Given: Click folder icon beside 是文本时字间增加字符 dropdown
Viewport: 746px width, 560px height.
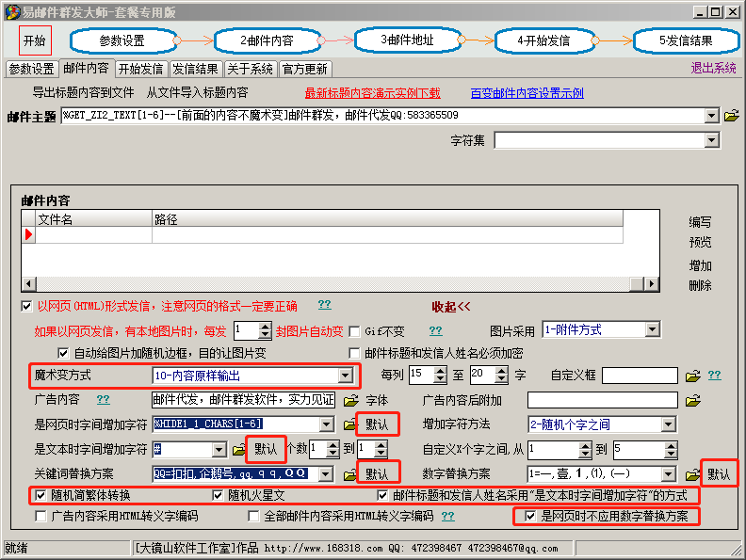Looking at the screenshot, I should tap(239, 449).
